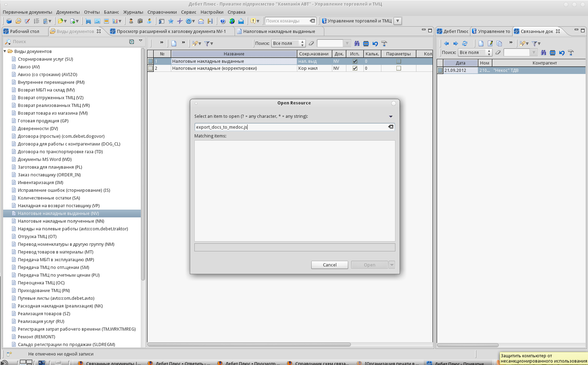The image size is (588, 365).
Task: Click binoculars icon in right panel toolbar
Action: click(544, 53)
